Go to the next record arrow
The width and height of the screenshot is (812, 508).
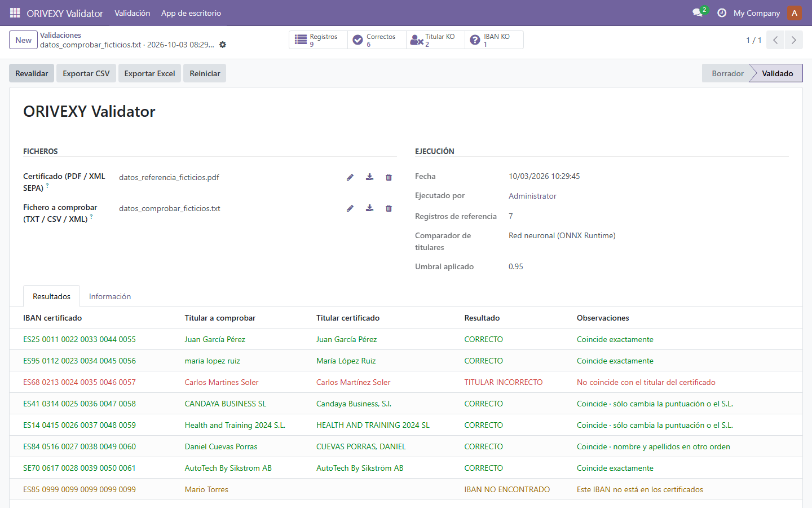(793, 40)
